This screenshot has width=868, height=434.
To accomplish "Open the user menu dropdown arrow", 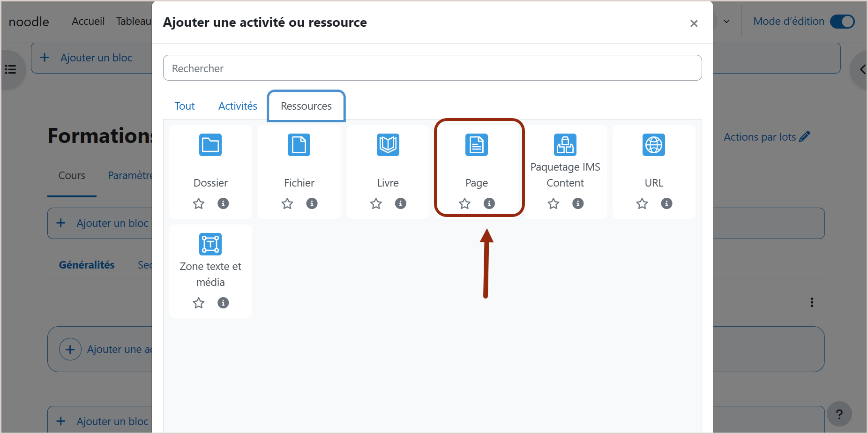I will coord(726,22).
